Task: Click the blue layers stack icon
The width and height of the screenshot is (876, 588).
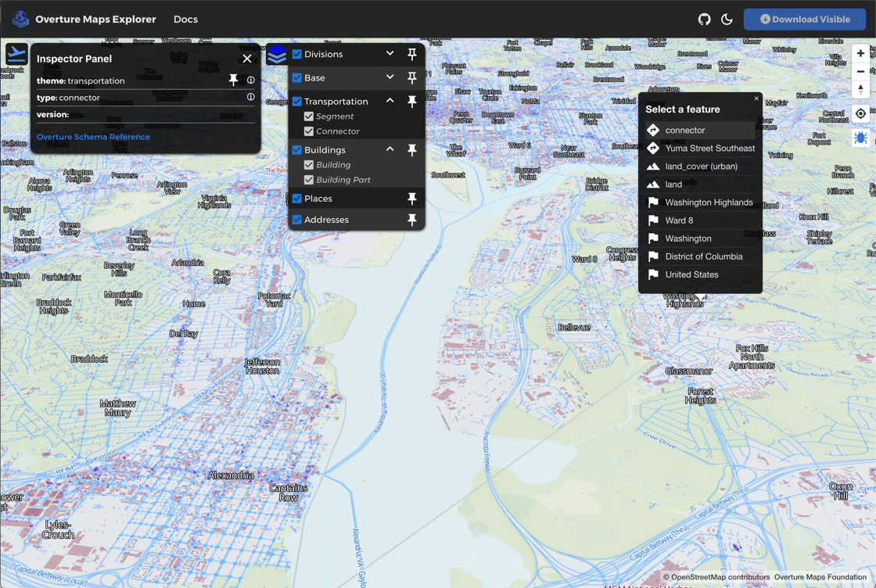Action: 277,55
